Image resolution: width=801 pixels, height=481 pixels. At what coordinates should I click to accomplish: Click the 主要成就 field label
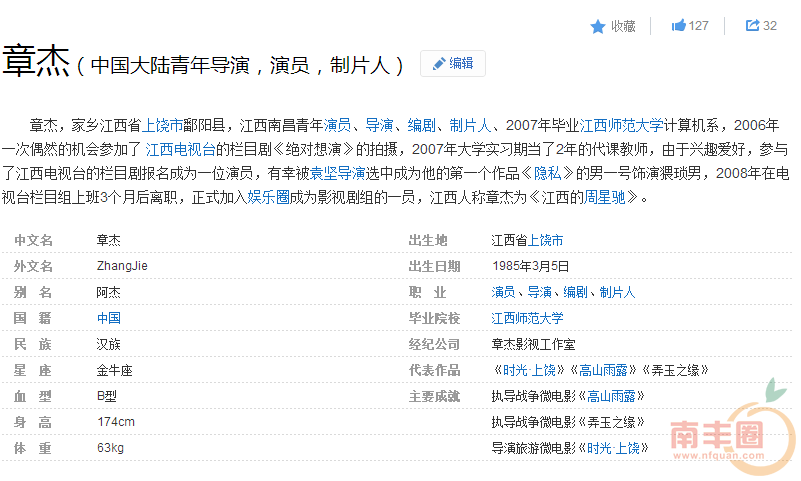tap(435, 396)
